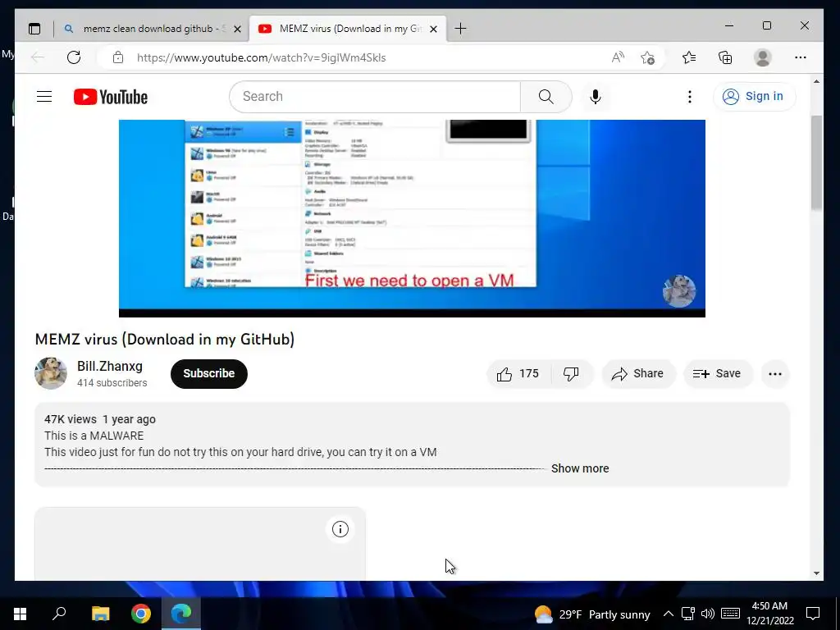Screen dimensions: 840x630
Task: Click "This is a MALWARE" description line
Action: [94, 436]
